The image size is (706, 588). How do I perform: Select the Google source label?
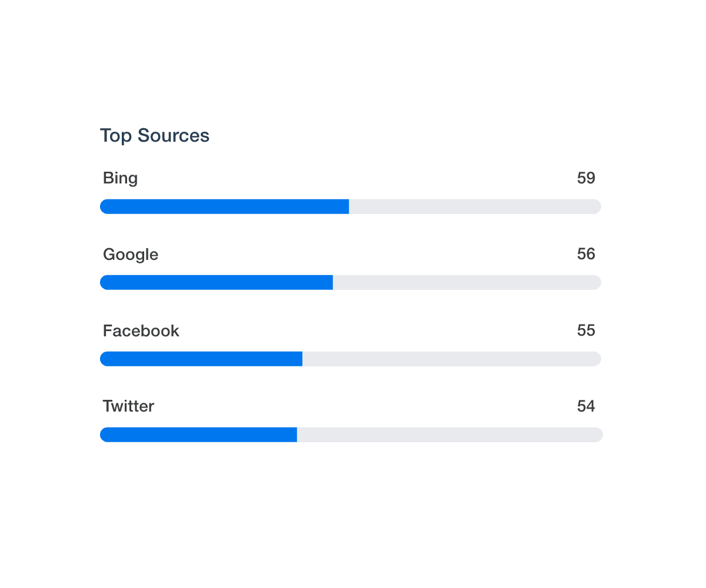click(x=131, y=255)
